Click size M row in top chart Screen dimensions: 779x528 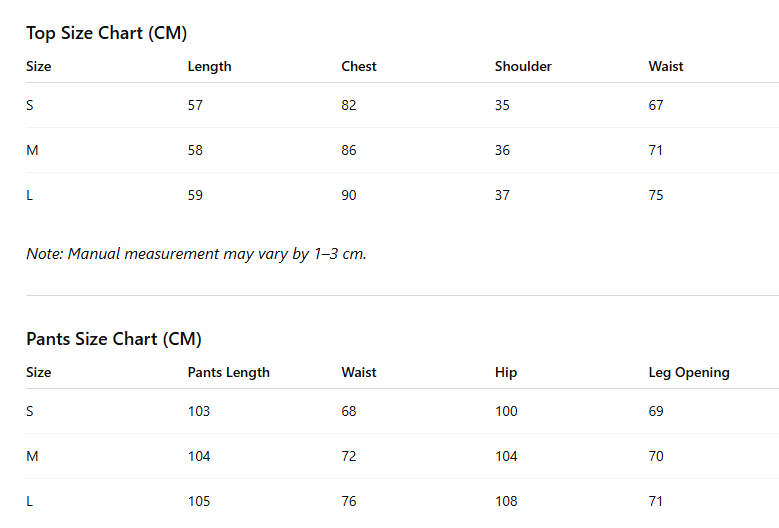pos(402,151)
